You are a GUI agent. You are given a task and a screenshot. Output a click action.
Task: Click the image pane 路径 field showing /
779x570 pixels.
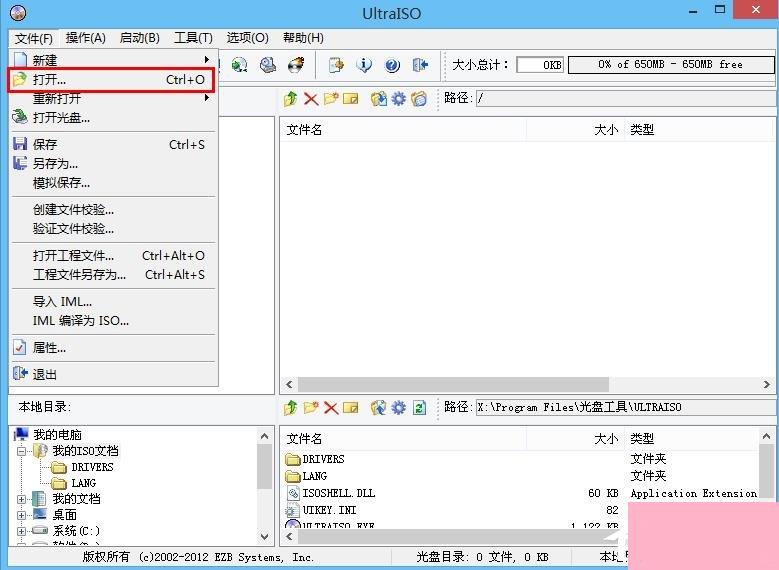tap(626, 98)
